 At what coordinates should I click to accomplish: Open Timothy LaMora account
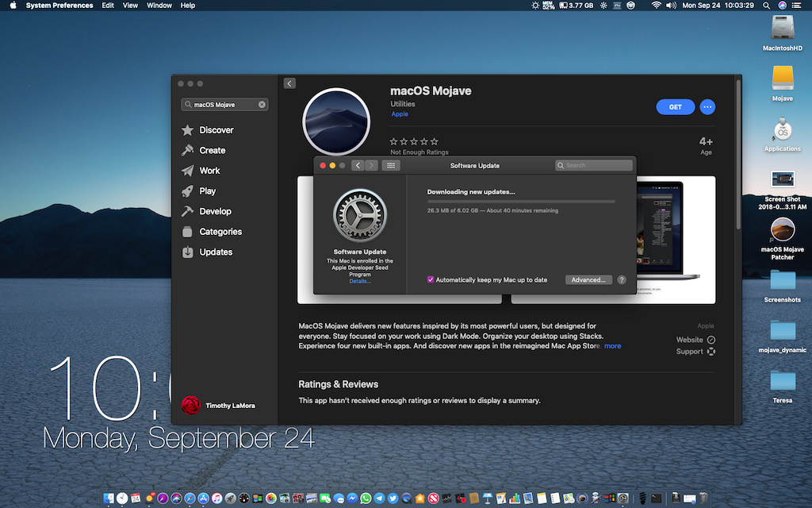[x=218, y=406]
